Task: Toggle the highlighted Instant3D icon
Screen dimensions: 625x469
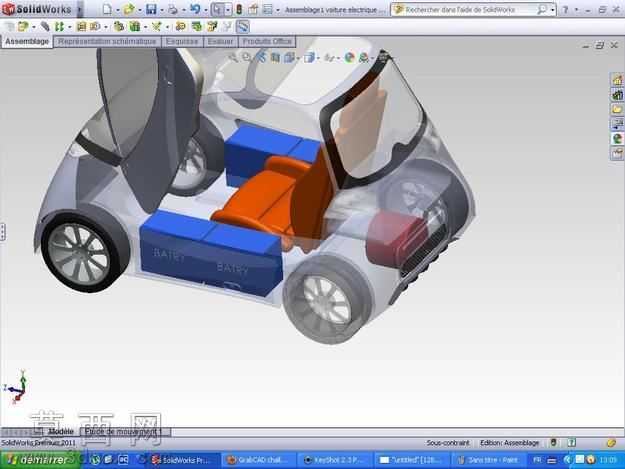Action: (x=242, y=27)
